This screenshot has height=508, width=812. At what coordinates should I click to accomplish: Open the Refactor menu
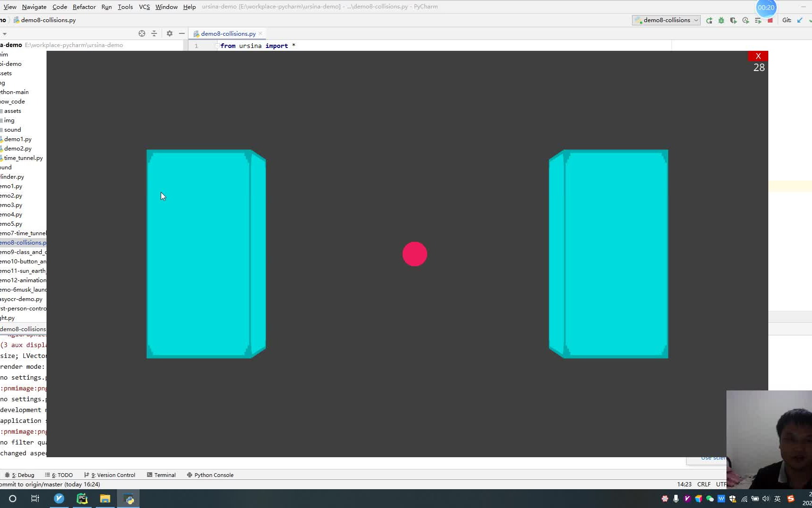click(84, 7)
